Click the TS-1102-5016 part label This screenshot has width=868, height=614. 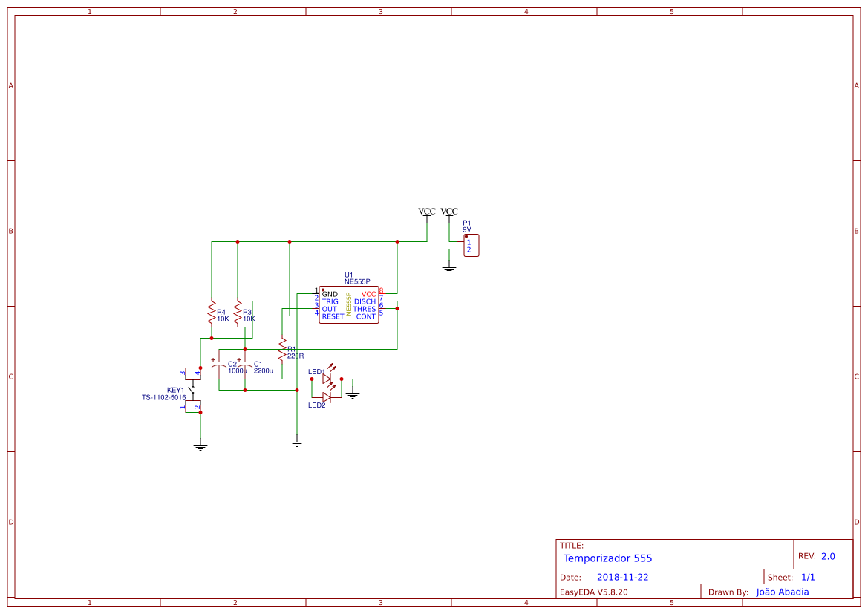(164, 397)
